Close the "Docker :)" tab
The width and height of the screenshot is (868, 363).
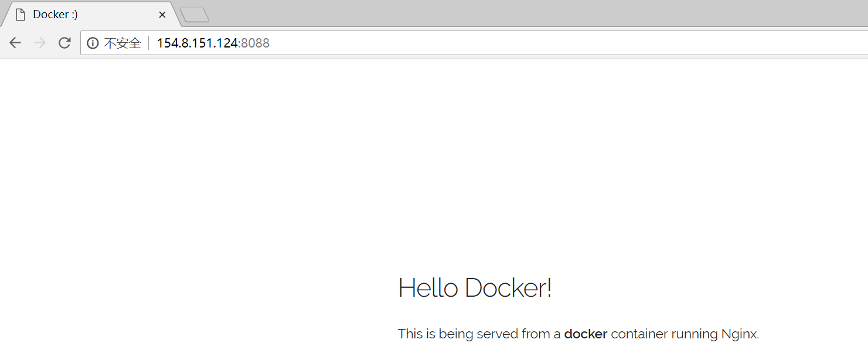click(162, 15)
